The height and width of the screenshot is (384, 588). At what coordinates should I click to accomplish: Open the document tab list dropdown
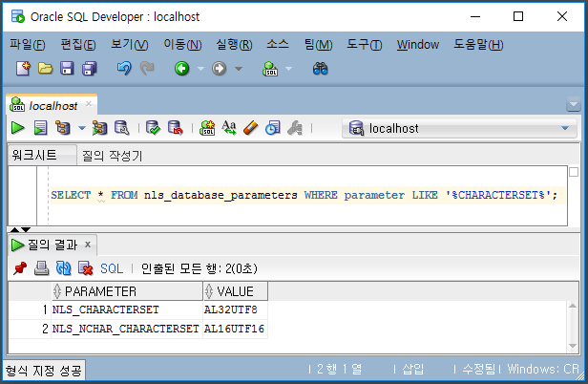click(x=574, y=104)
